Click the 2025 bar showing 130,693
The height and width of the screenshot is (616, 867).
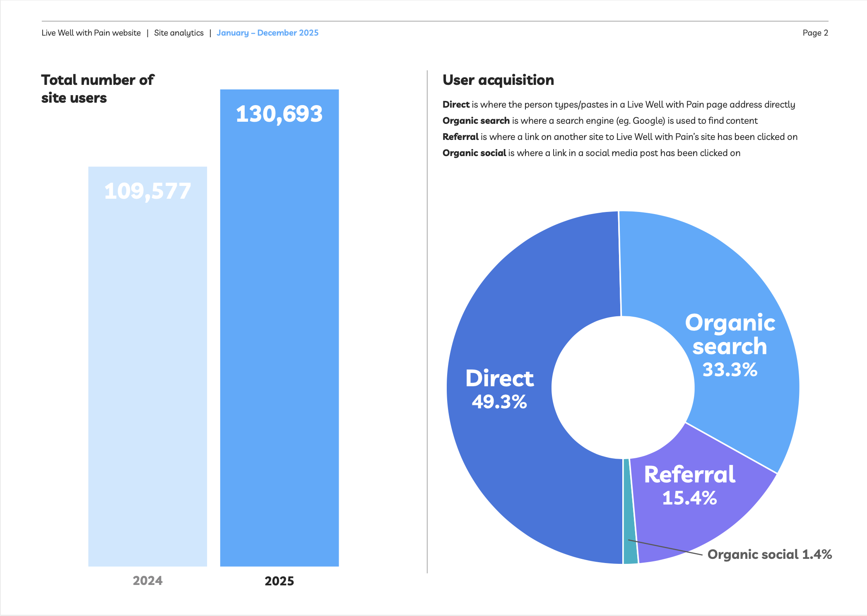tap(279, 327)
